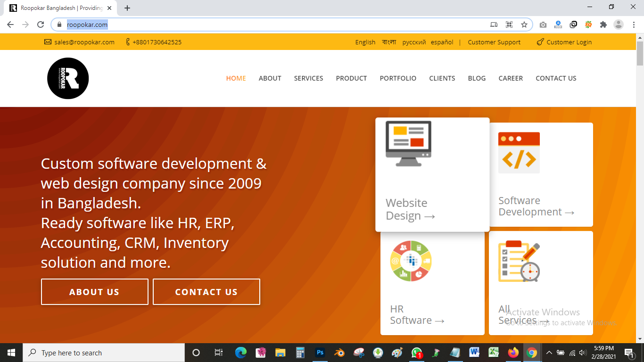Click the sales@roopokar.com email link
This screenshot has width=644, height=362.
pyautogui.click(x=84, y=42)
